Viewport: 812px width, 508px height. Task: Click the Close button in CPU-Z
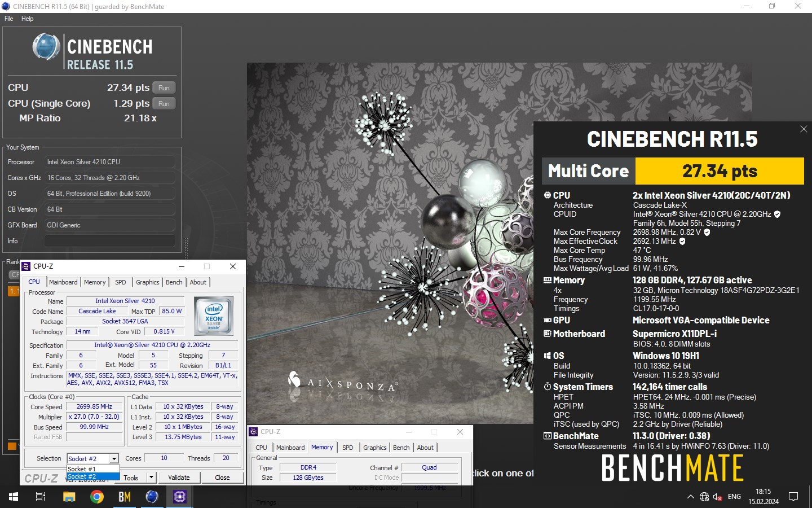tap(222, 478)
